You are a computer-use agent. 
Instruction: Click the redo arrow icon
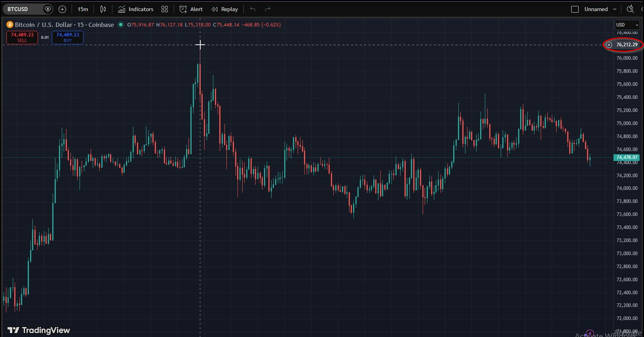point(268,9)
